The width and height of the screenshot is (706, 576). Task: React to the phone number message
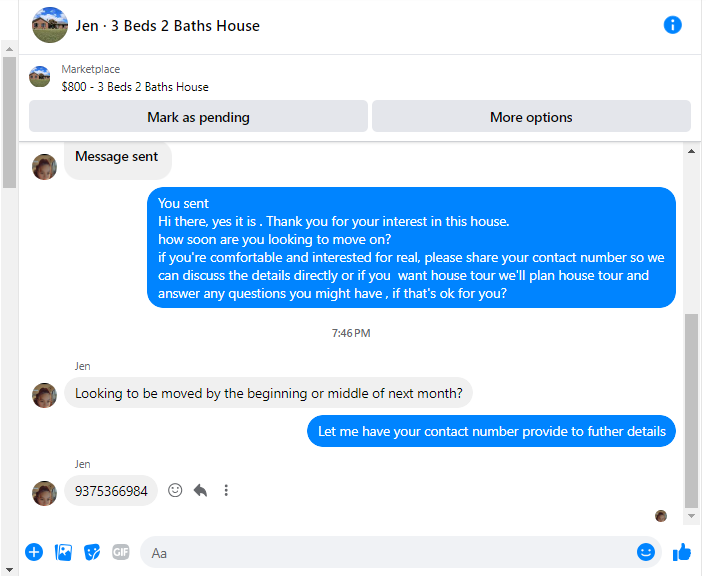click(175, 490)
